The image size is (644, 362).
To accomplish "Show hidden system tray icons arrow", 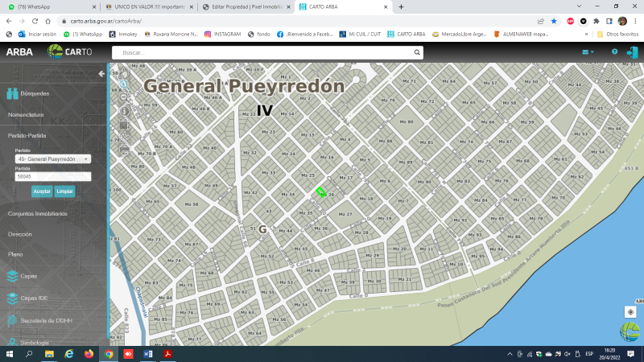I will [510, 354].
